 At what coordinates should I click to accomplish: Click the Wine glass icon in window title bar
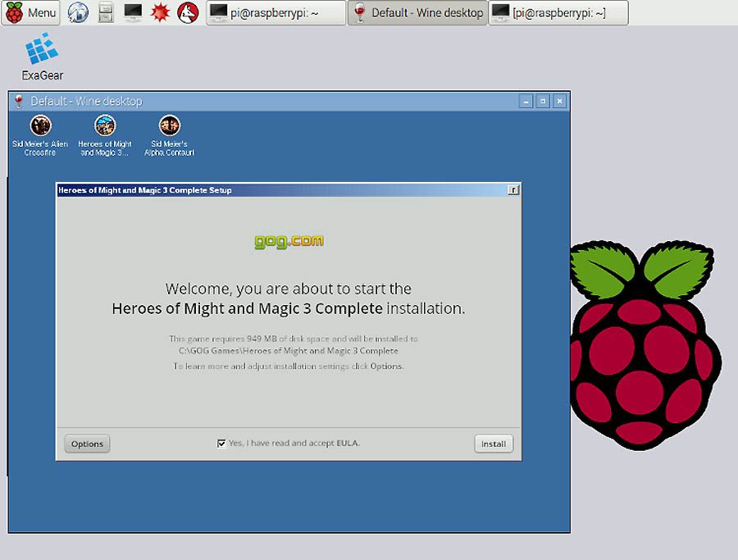(19, 101)
